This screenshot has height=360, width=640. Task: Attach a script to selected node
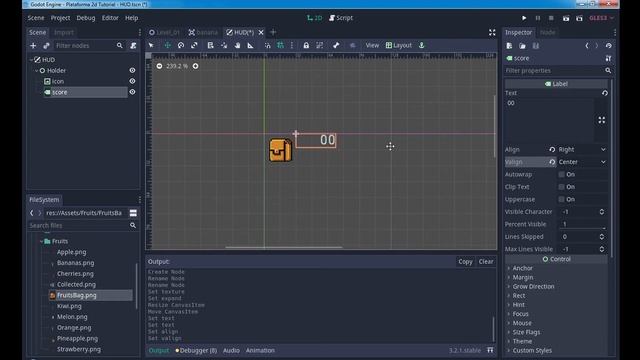tap(133, 46)
